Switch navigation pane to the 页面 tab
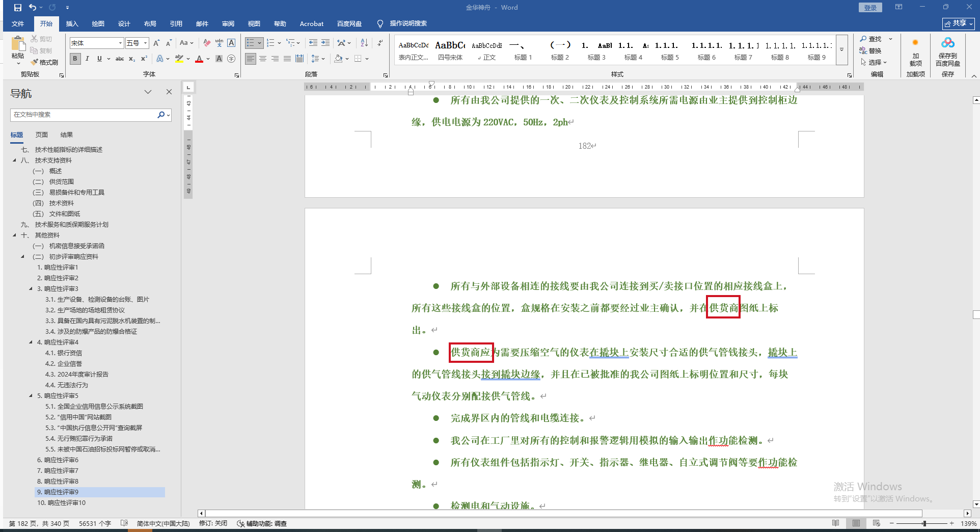Viewport: 980px width, 532px height. pos(42,135)
